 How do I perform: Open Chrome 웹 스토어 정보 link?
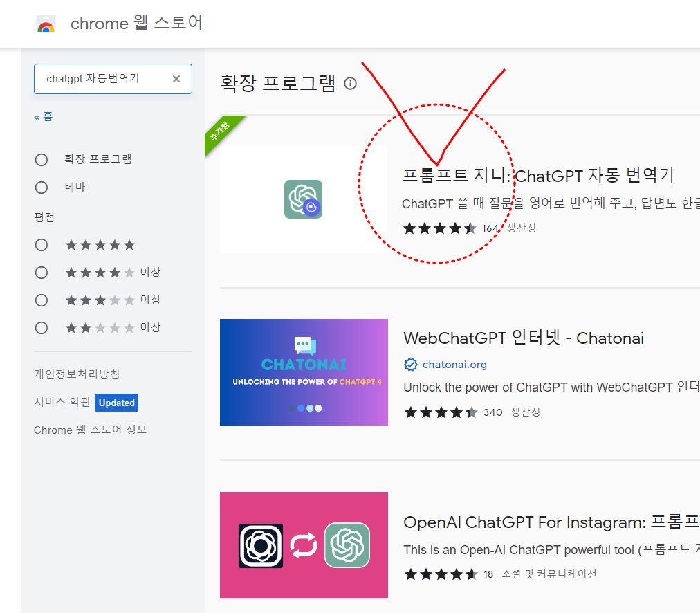coord(90,430)
